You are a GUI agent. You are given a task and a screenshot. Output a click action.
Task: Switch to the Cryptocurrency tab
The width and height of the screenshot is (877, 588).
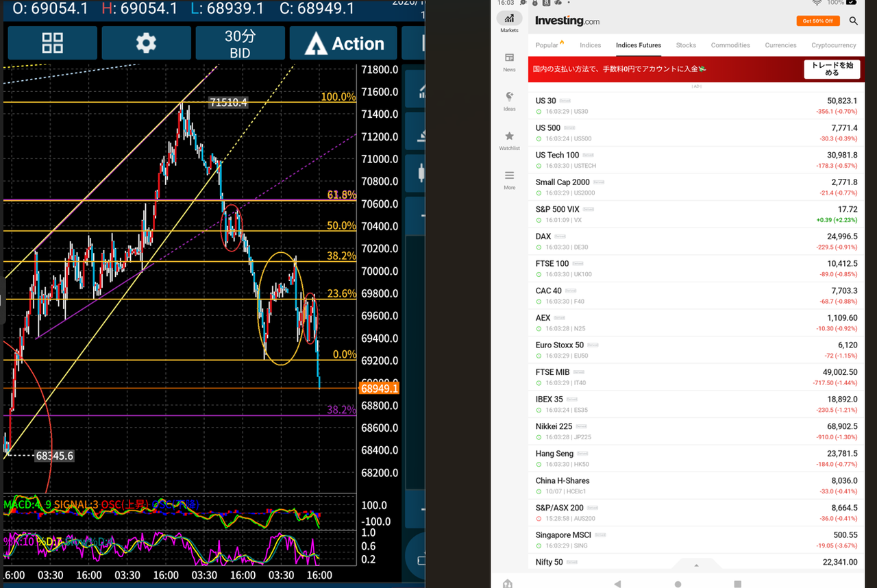tap(834, 45)
